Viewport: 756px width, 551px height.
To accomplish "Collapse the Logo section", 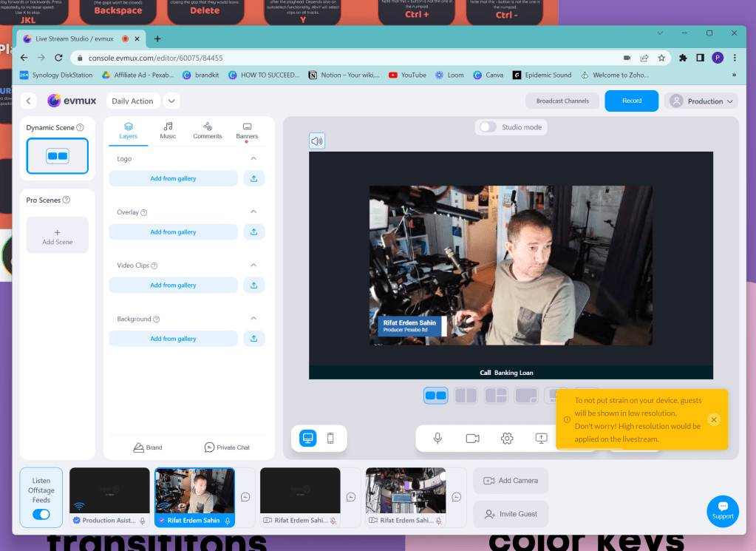I will pos(253,158).
